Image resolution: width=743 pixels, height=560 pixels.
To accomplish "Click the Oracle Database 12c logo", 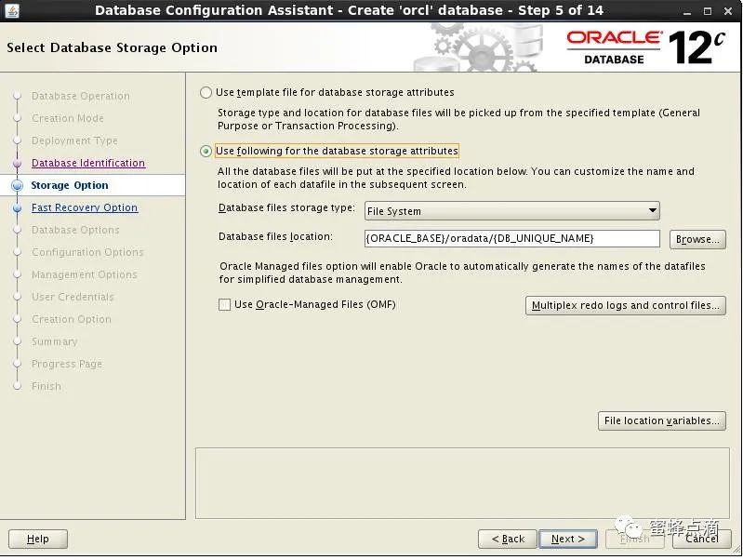I will point(645,47).
